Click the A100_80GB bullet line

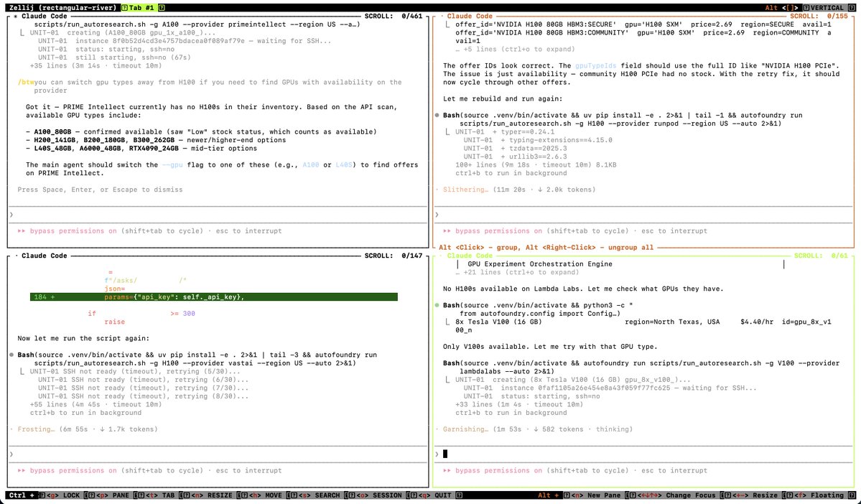(x=201, y=132)
